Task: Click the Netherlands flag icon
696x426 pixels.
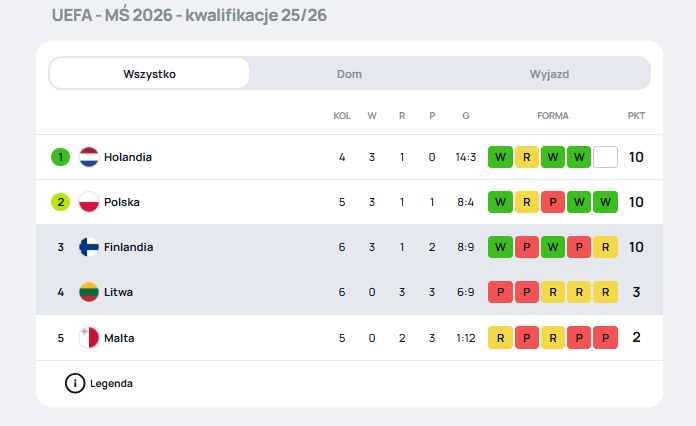Action: [x=88, y=157]
